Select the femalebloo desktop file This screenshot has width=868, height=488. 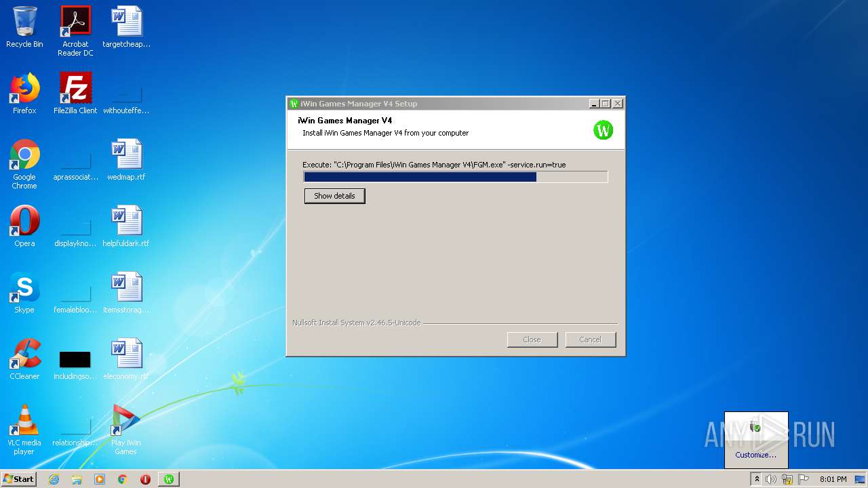pyautogui.click(x=75, y=300)
